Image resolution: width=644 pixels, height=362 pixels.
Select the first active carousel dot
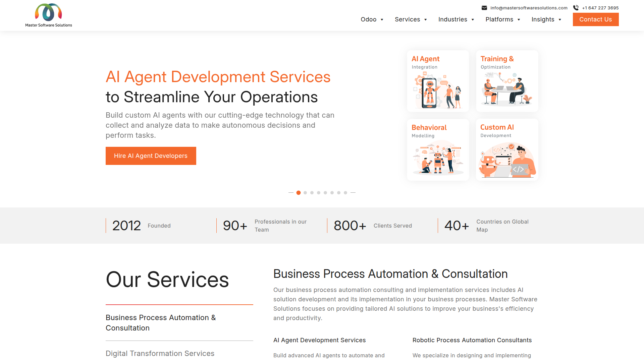tap(299, 193)
